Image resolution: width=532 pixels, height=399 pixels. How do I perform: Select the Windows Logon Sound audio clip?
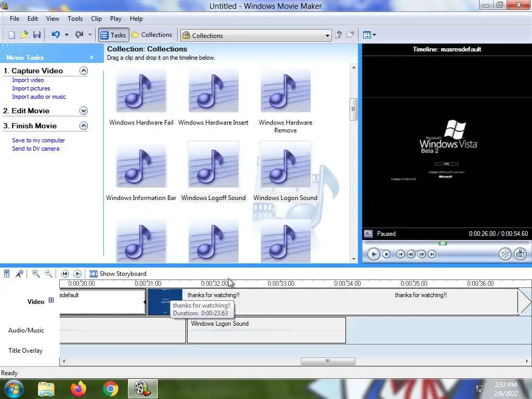click(267, 330)
